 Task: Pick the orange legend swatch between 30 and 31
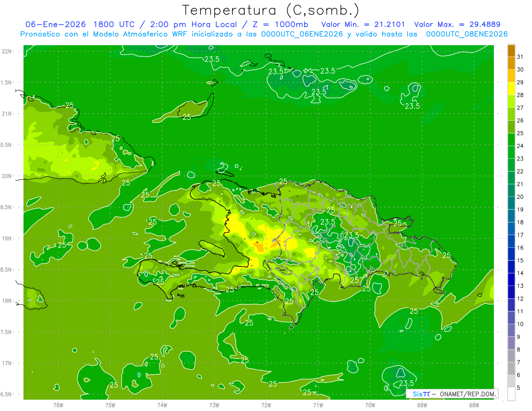(x=511, y=63)
